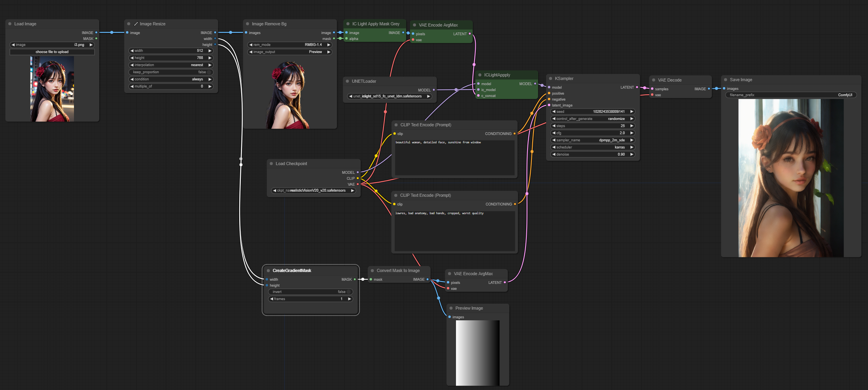Collapse the Preview Image node via its dot
The image size is (868, 390).
click(451, 308)
